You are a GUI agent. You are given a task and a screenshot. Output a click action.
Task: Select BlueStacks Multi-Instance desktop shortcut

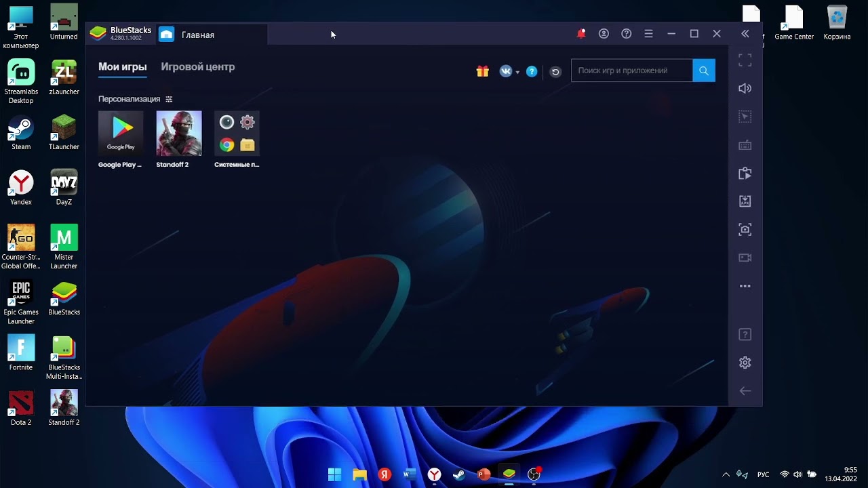click(64, 358)
